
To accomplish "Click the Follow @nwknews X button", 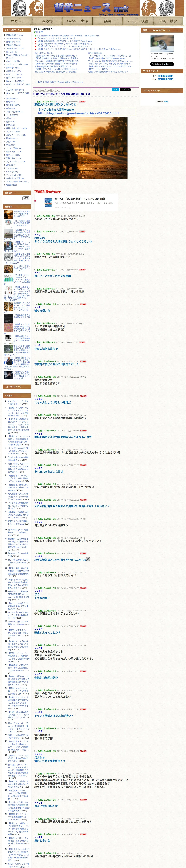I will tap(162, 64).
